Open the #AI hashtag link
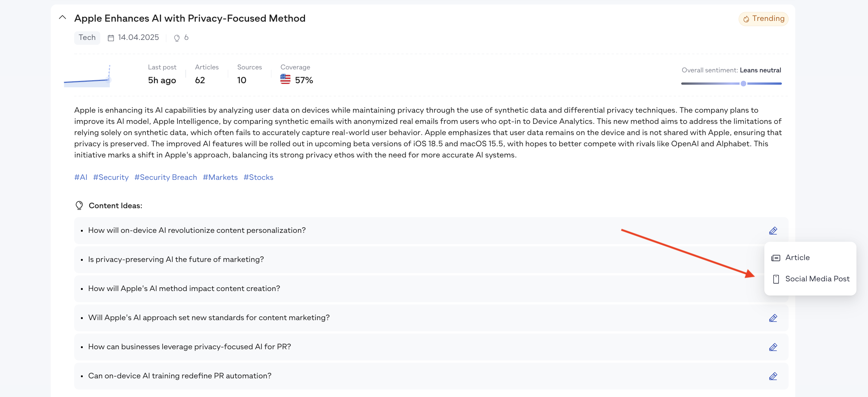868x397 pixels. click(81, 177)
